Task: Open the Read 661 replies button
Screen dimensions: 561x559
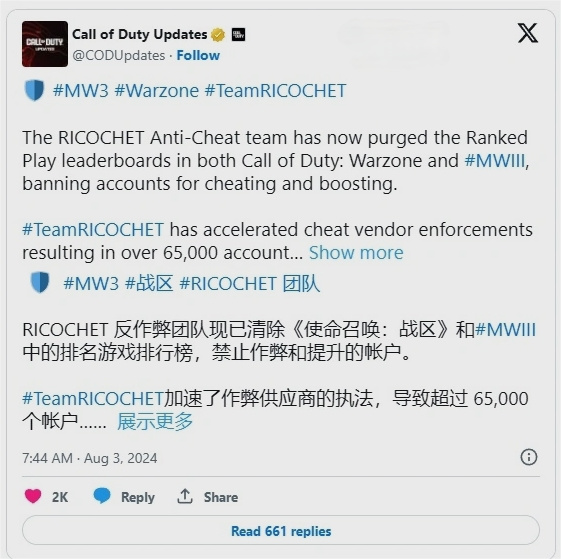Action: (281, 531)
